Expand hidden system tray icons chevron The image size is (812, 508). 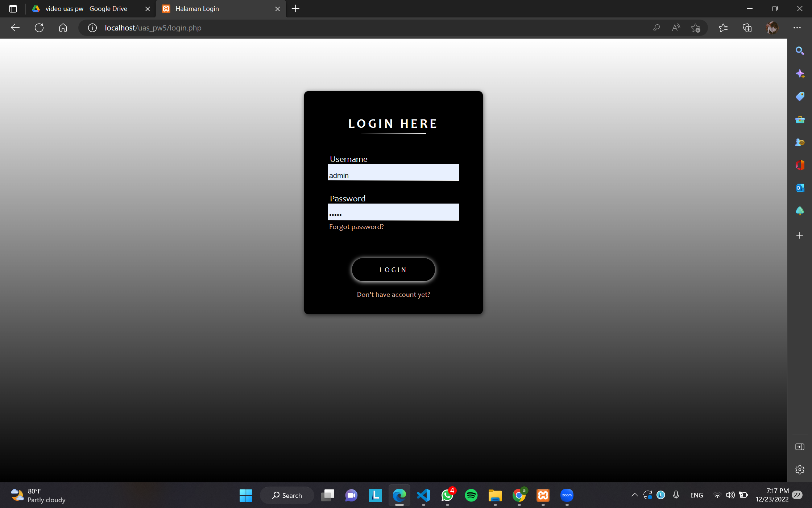coord(634,495)
